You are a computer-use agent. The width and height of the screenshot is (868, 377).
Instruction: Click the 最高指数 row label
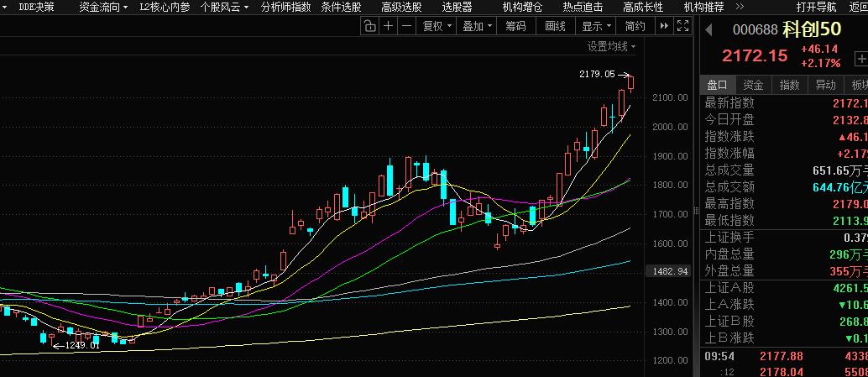(729, 204)
